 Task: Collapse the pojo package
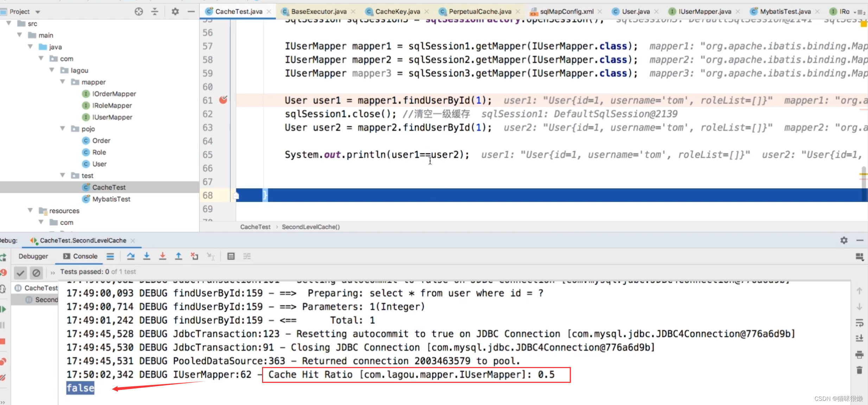coord(63,129)
